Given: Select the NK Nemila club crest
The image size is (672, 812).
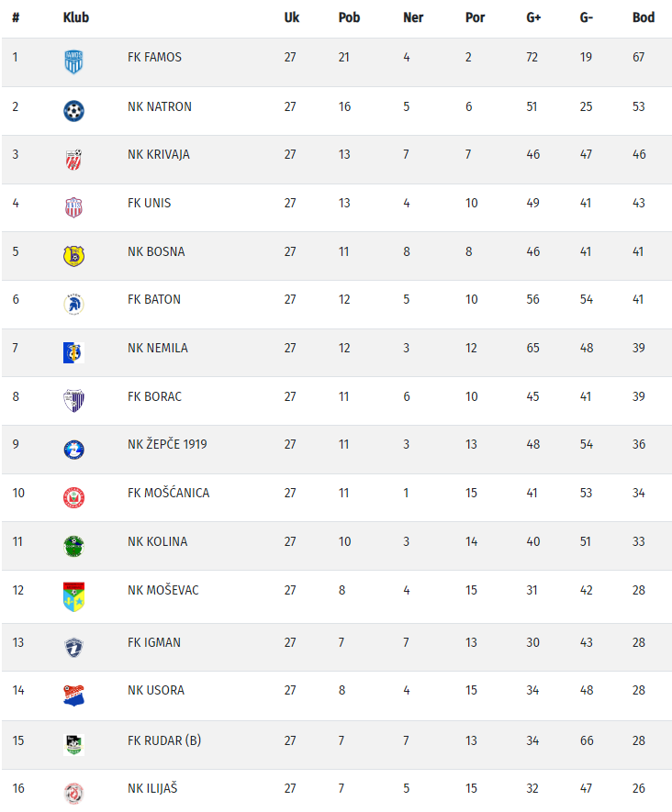Looking at the screenshot, I should click(x=73, y=352).
